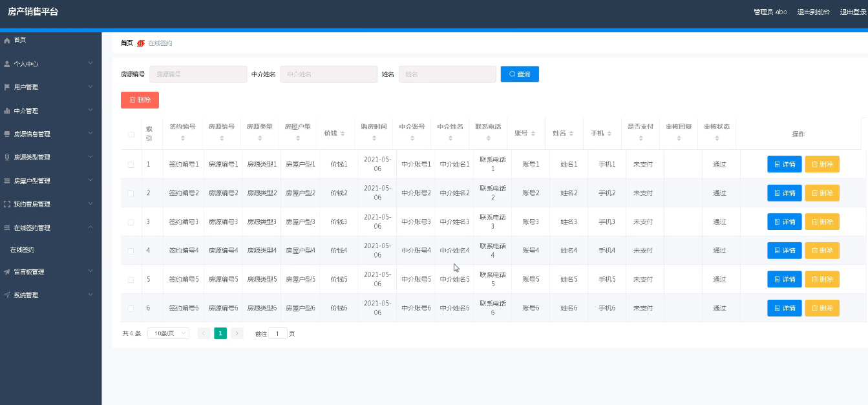Focus the 中介姓名 search field

point(329,74)
